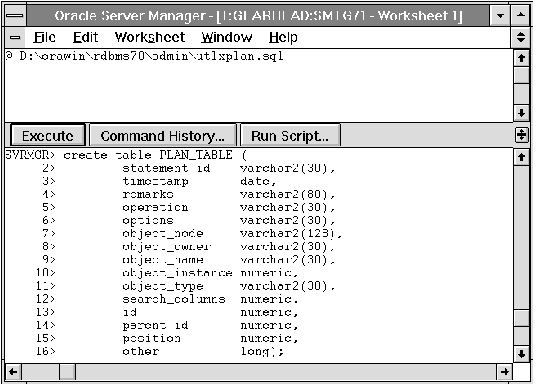Open the Edit menu
This screenshot has height=386, width=536.
85,37
